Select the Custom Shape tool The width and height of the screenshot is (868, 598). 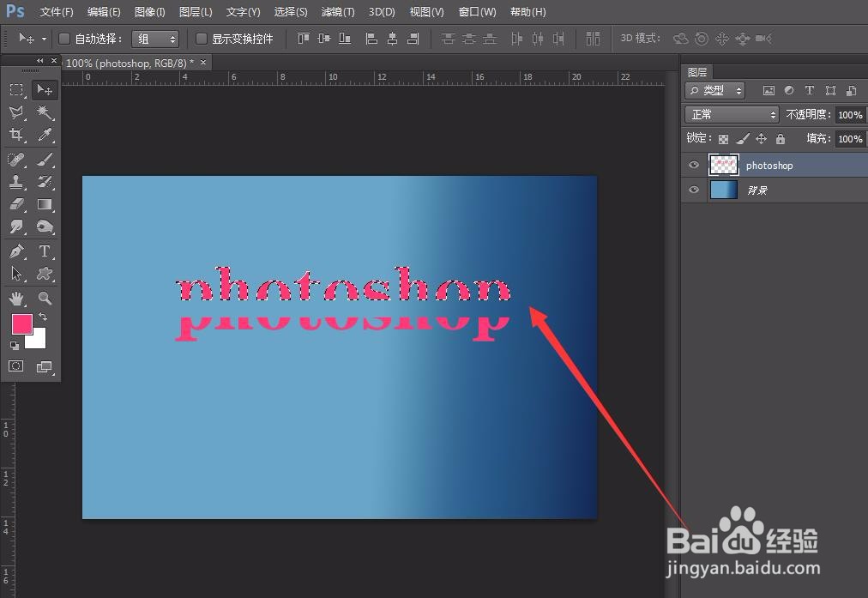coord(45,274)
